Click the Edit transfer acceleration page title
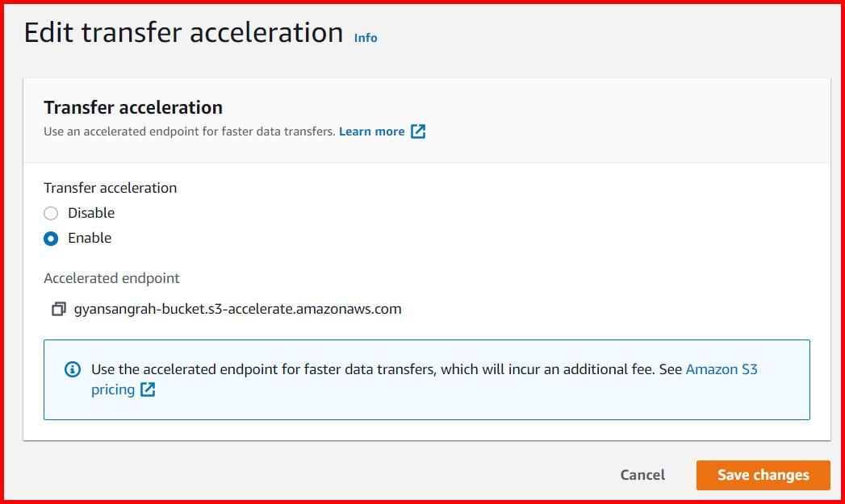Viewport: 845px width, 504px height. (184, 33)
